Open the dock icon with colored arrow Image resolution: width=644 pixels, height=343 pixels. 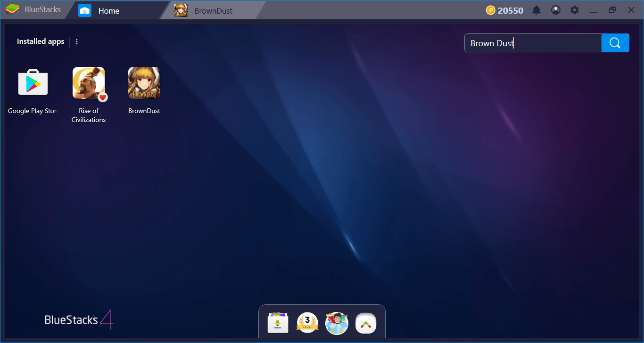pyautogui.click(x=366, y=323)
